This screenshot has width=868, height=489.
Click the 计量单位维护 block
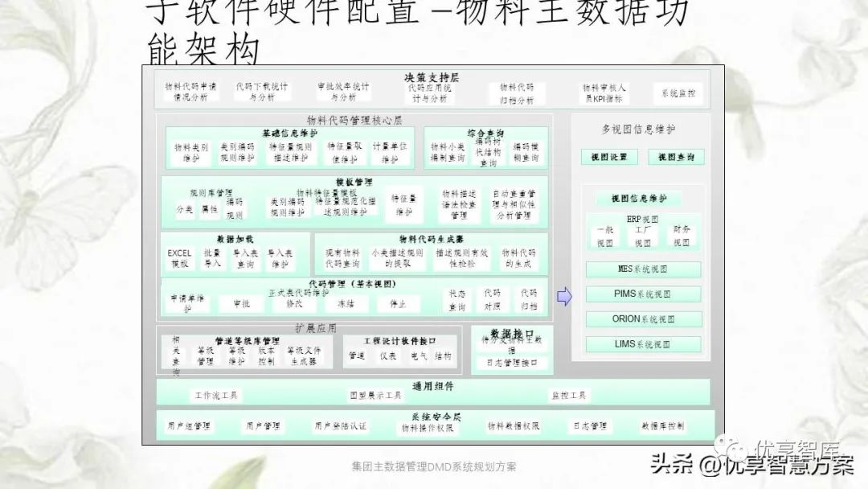[390, 153]
